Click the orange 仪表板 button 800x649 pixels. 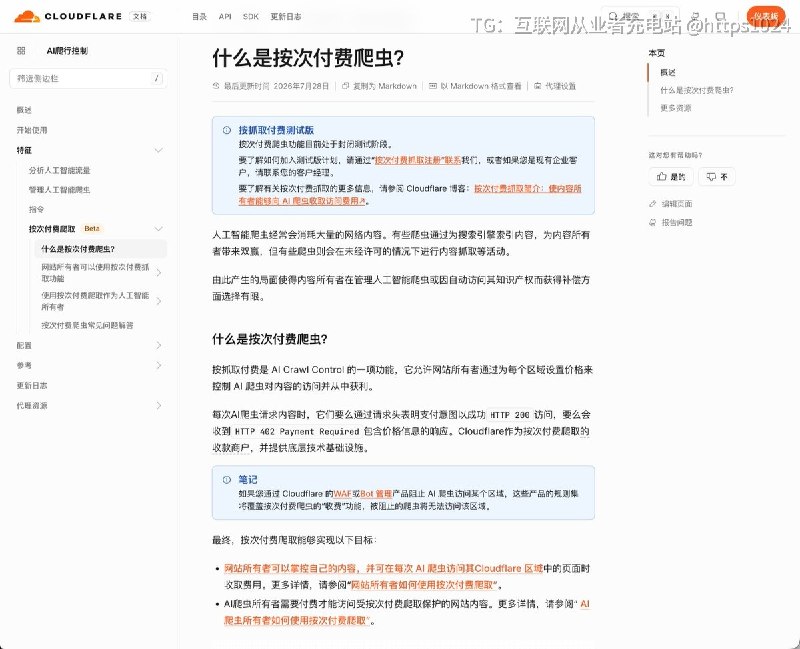point(766,16)
